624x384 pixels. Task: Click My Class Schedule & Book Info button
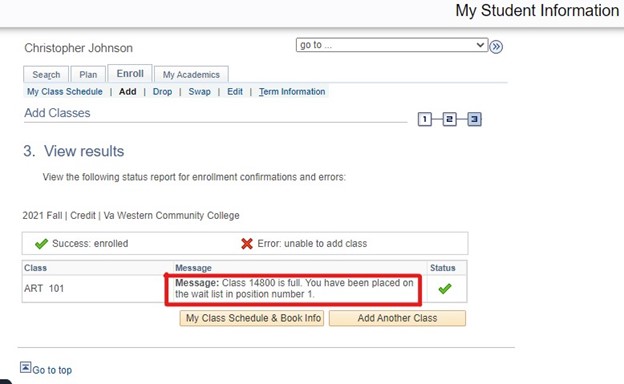(x=252, y=318)
